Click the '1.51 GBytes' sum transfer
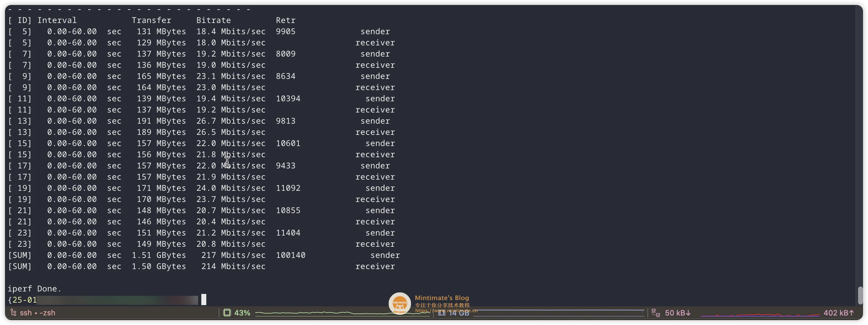 pos(159,255)
